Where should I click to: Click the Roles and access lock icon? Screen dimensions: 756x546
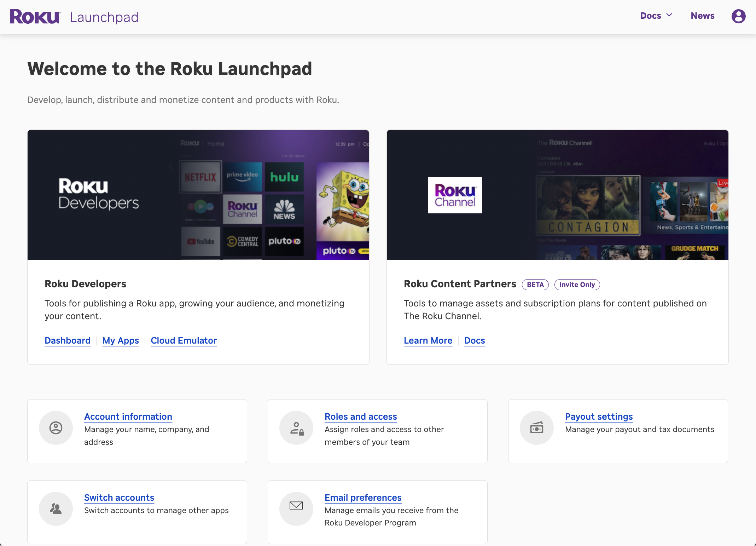(296, 428)
